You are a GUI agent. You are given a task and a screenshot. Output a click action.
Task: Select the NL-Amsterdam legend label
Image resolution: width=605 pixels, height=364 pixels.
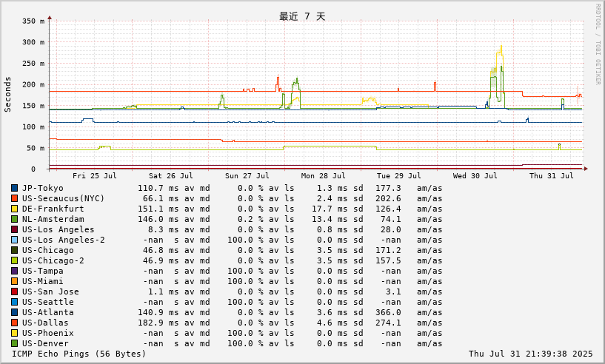pyautogui.click(x=53, y=220)
